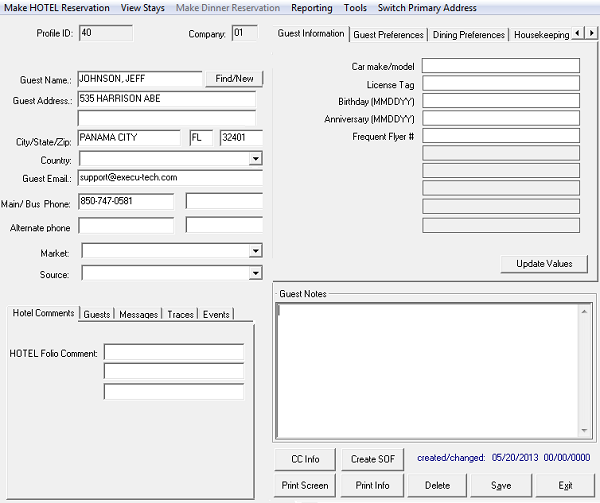Screen dimensions: 600x503
Task: Open the Traces tab
Action: point(180,314)
